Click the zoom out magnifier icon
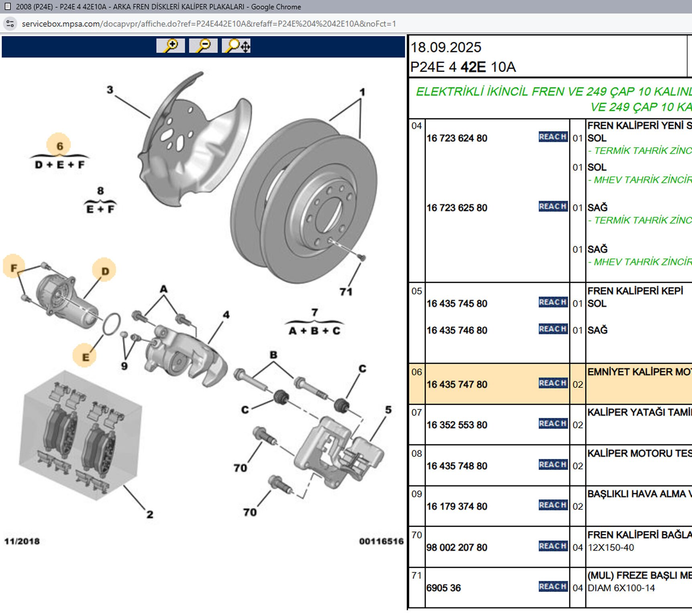This screenshot has height=616, width=692. pos(203,46)
